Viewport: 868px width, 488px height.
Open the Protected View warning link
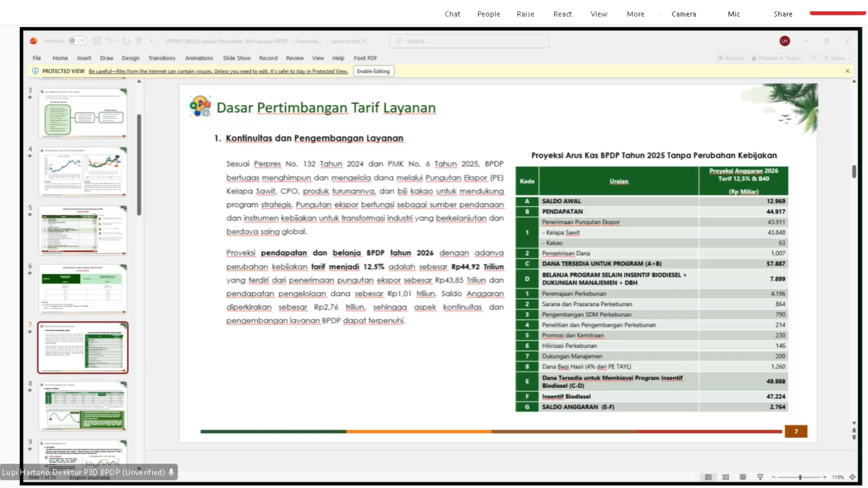[x=218, y=71]
